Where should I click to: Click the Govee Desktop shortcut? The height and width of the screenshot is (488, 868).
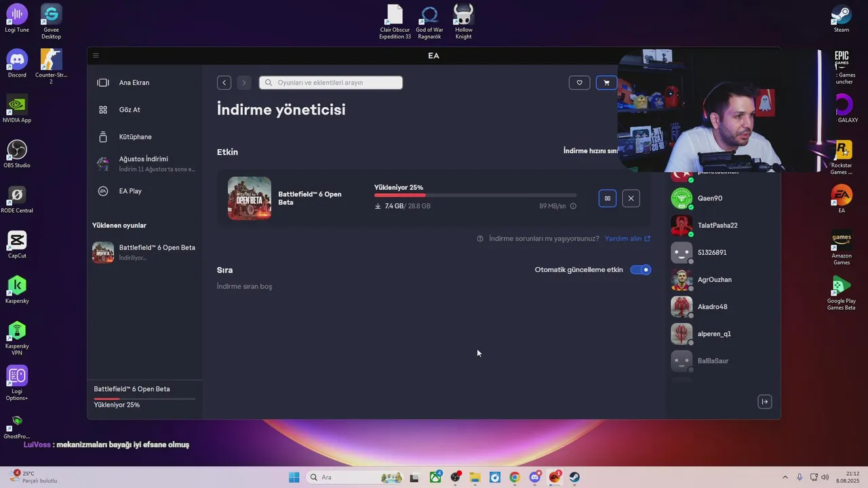tap(51, 22)
